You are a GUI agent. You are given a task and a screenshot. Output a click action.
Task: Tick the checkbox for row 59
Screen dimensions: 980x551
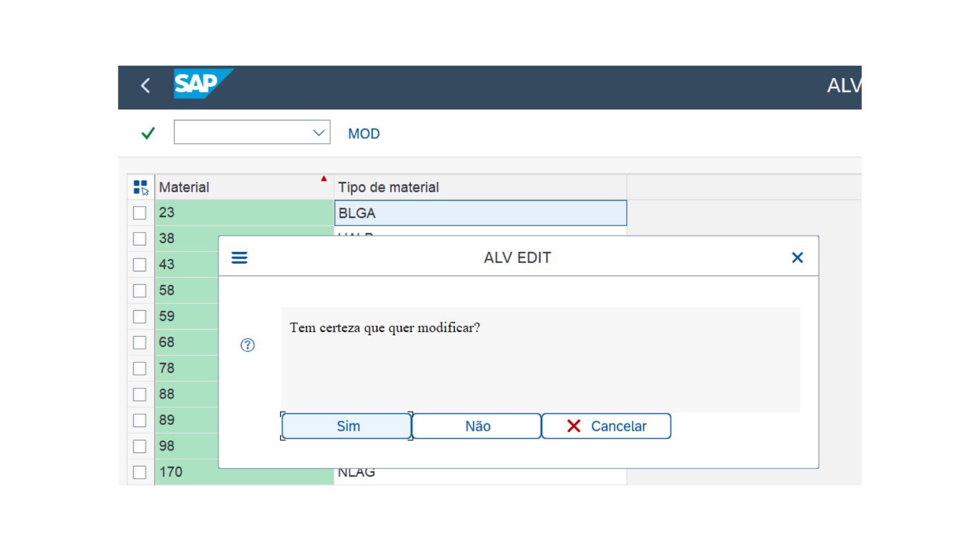139,317
